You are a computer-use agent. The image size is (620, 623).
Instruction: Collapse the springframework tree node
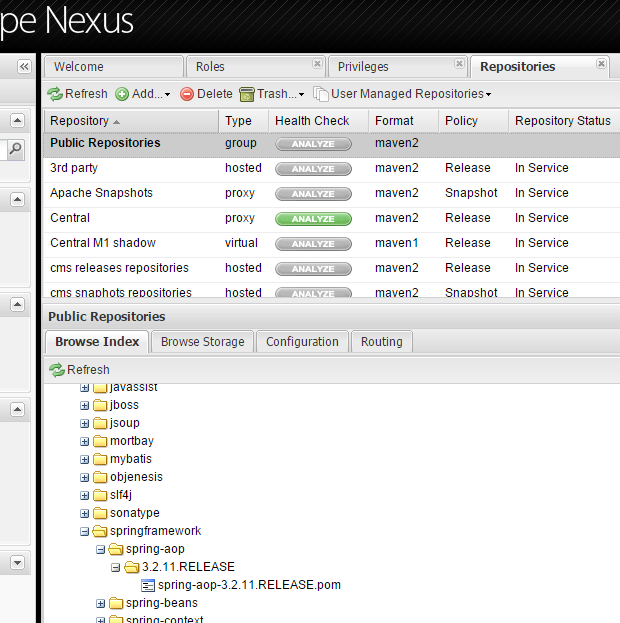coord(84,531)
